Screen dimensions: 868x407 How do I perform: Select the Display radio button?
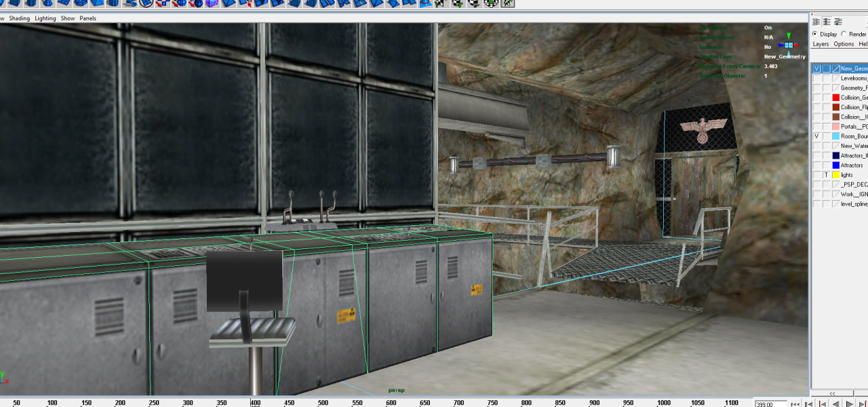814,34
